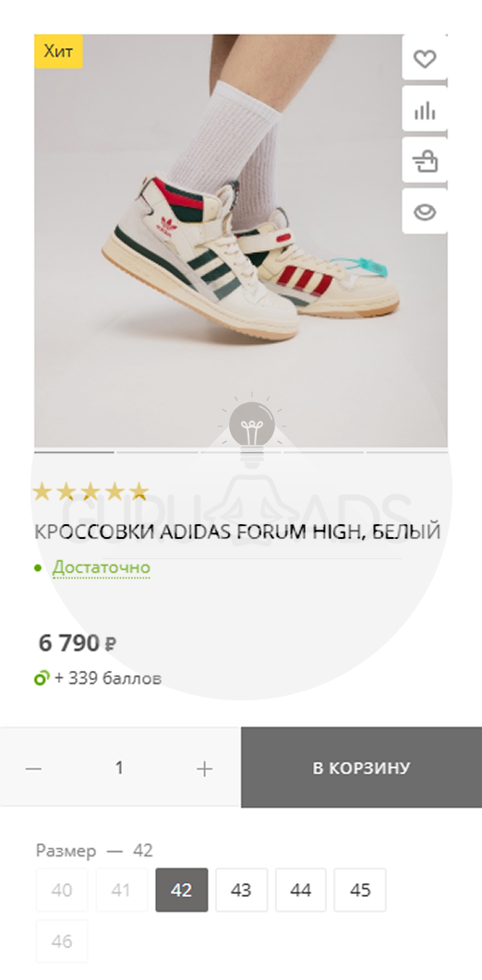Viewport: 482px width, 980px height.
Task: Click the sneaker product photo
Action: coord(241,241)
